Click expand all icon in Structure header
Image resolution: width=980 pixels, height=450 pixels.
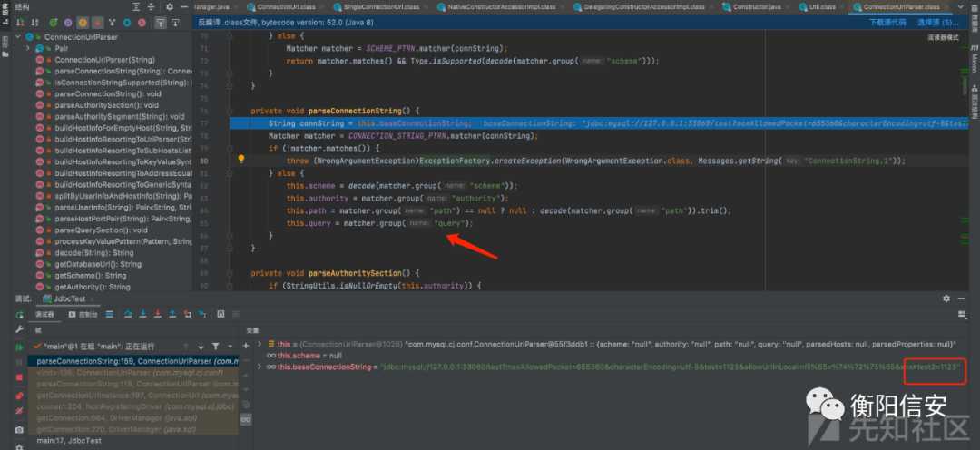[x=137, y=7]
